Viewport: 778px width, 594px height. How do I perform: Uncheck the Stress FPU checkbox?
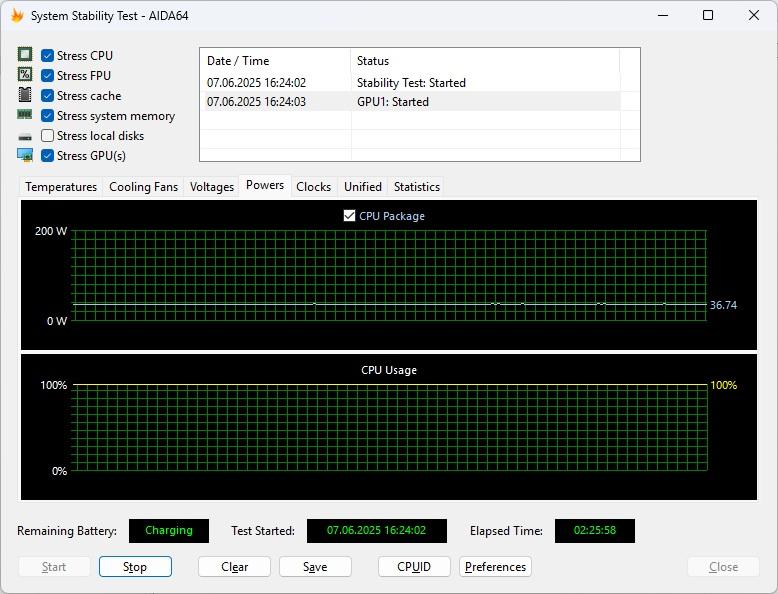coord(47,75)
